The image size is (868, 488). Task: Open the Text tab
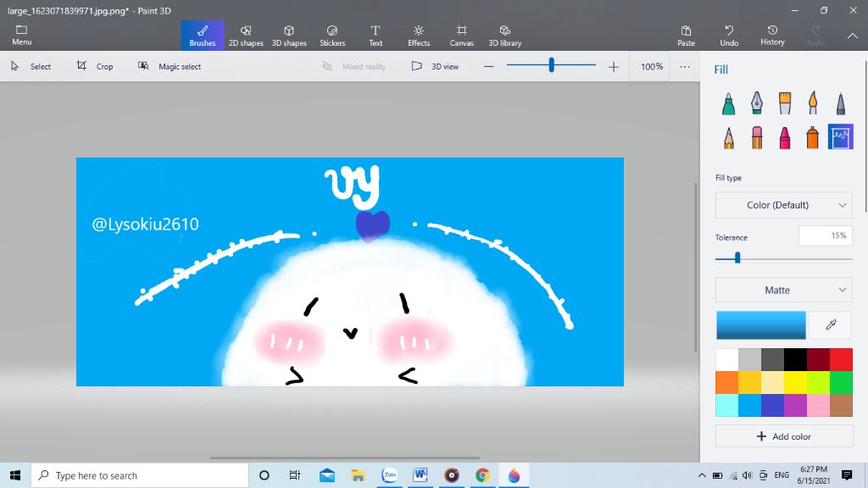(376, 36)
